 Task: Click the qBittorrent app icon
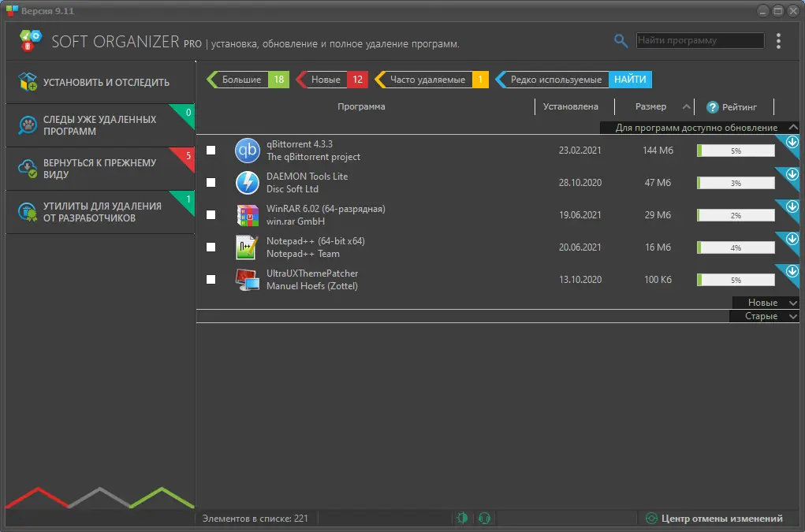tap(247, 151)
